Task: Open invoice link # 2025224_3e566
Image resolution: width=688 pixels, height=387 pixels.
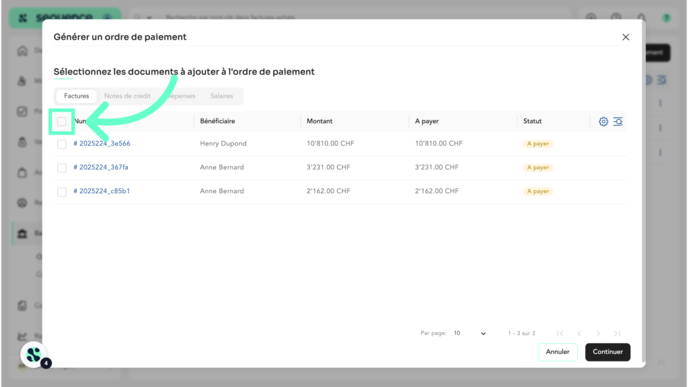Action: (x=102, y=143)
